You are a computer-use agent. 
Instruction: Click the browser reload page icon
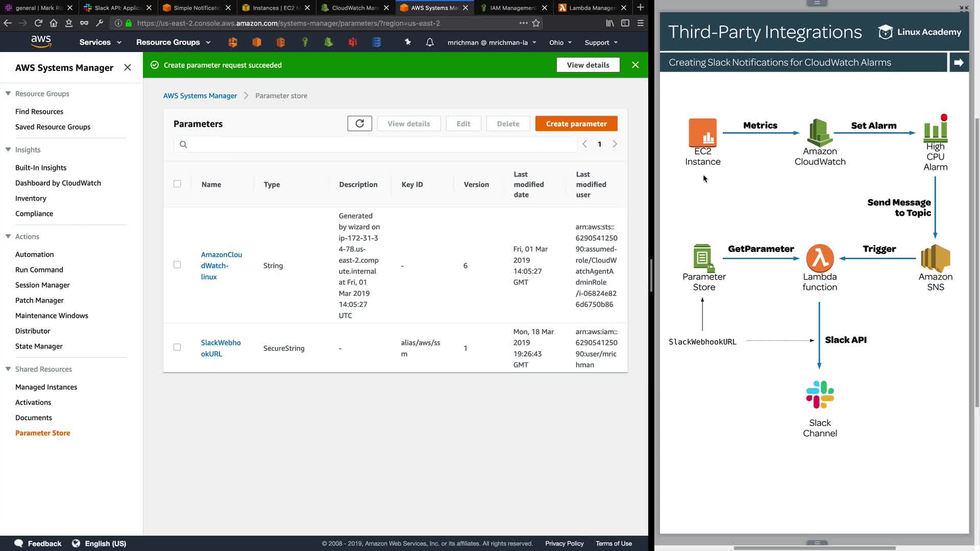[x=38, y=23]
